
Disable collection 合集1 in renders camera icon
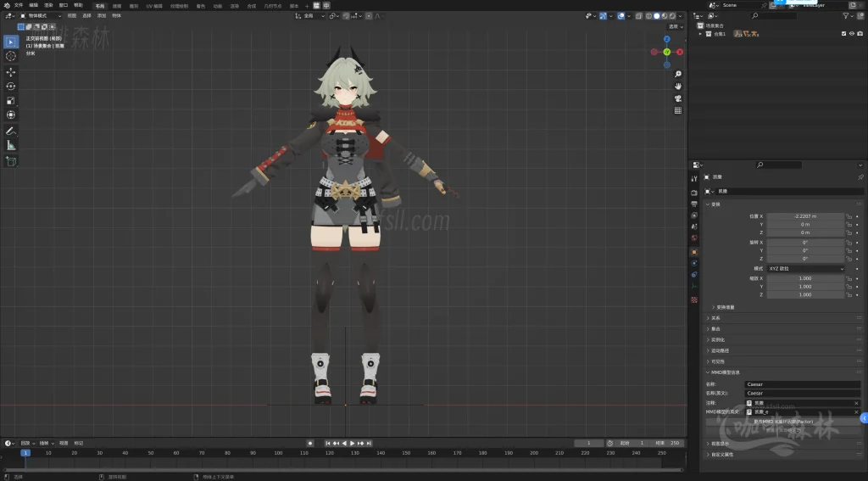tap(860, 34)
